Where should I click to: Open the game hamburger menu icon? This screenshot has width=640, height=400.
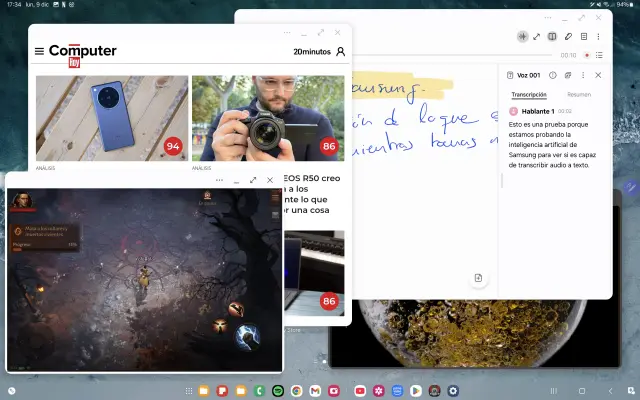point(276,198)
